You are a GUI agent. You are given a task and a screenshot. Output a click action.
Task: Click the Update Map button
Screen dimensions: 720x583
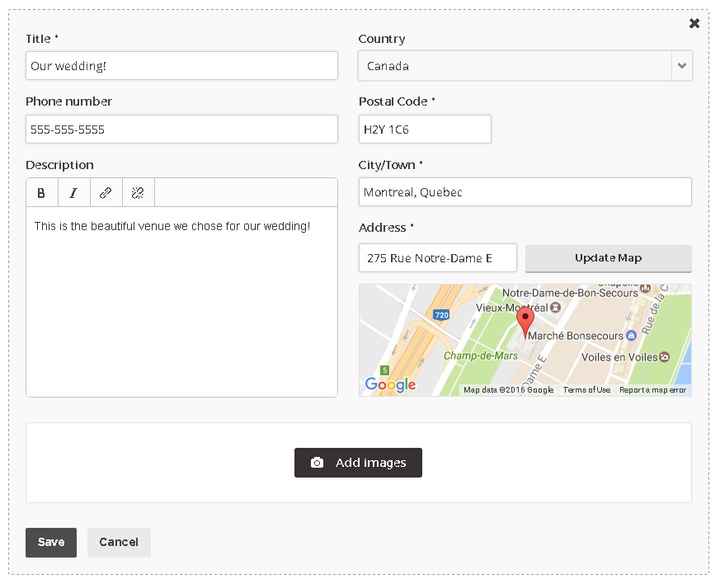tap(608, 258)
